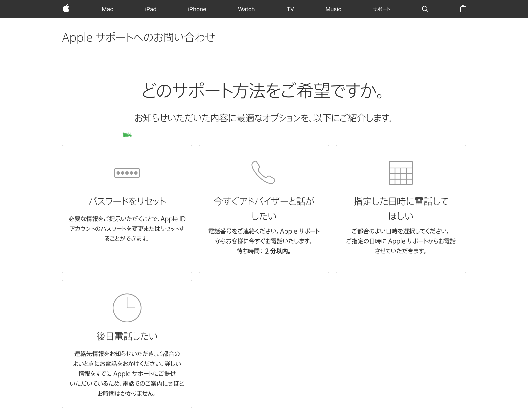This screenshot has width=528, height=420.
Task: Click the 推奨 label link
Action: tap(127, 135)
